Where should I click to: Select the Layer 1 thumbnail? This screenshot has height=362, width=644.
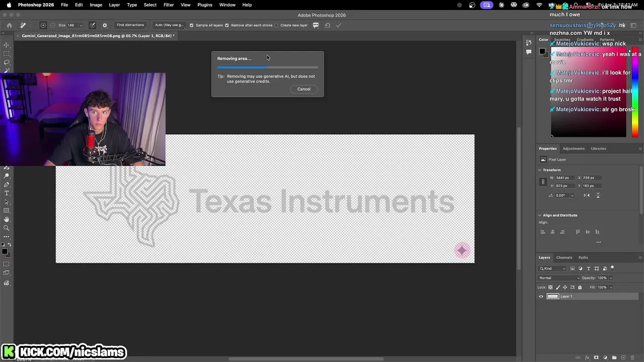coord(553,296)
